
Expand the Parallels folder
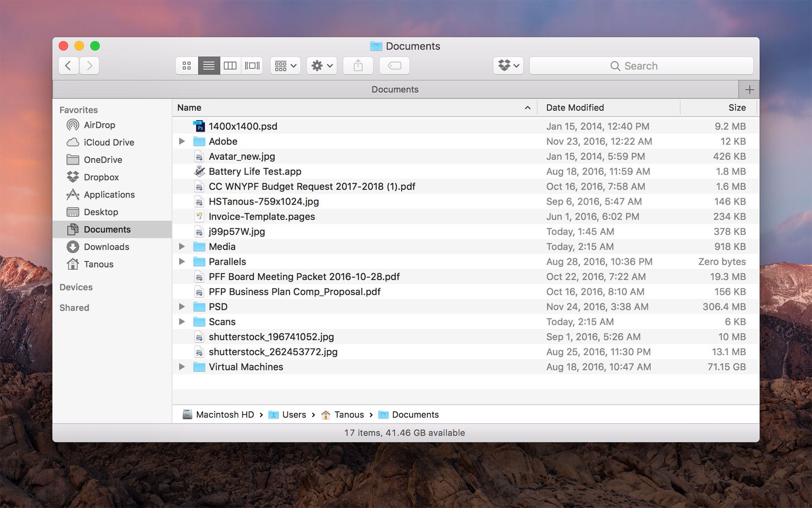pyautogui.click(x=182, y=261)
